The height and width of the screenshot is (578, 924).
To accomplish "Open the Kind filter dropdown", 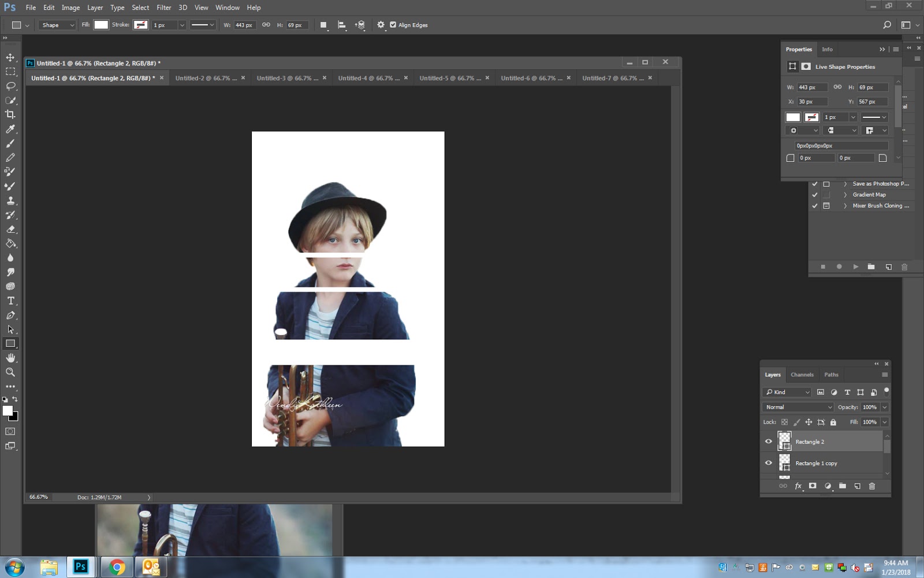I will tap(787, 392).
